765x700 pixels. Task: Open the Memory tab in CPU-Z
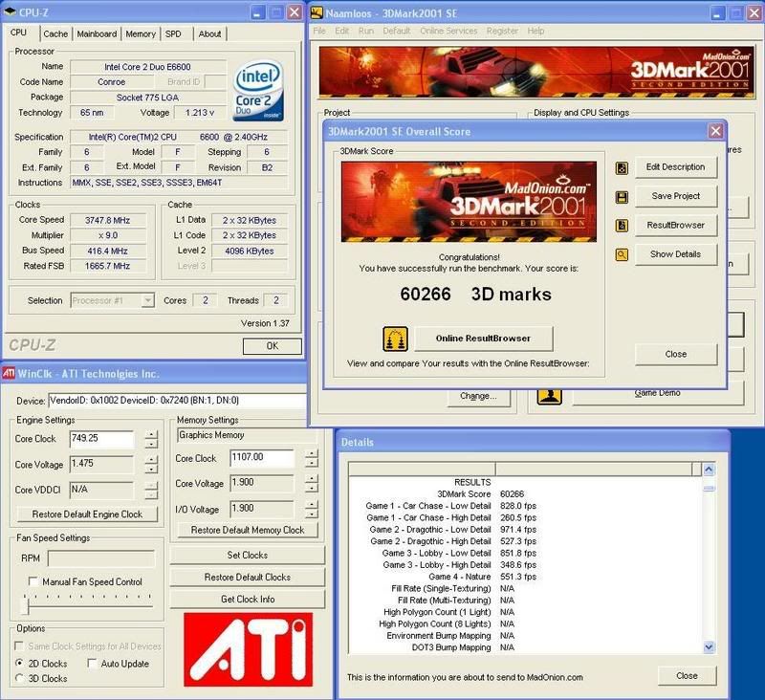pyautogui.click(x=140, y=34)
